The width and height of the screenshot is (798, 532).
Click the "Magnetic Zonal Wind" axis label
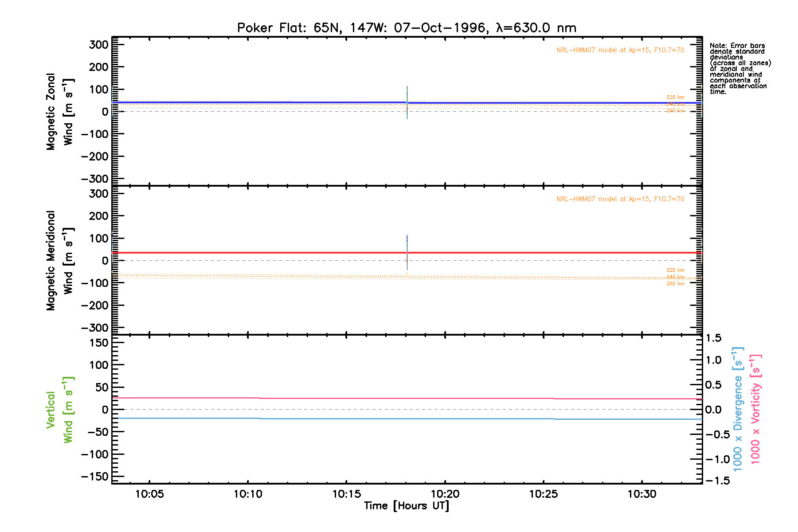click(59, 112)
